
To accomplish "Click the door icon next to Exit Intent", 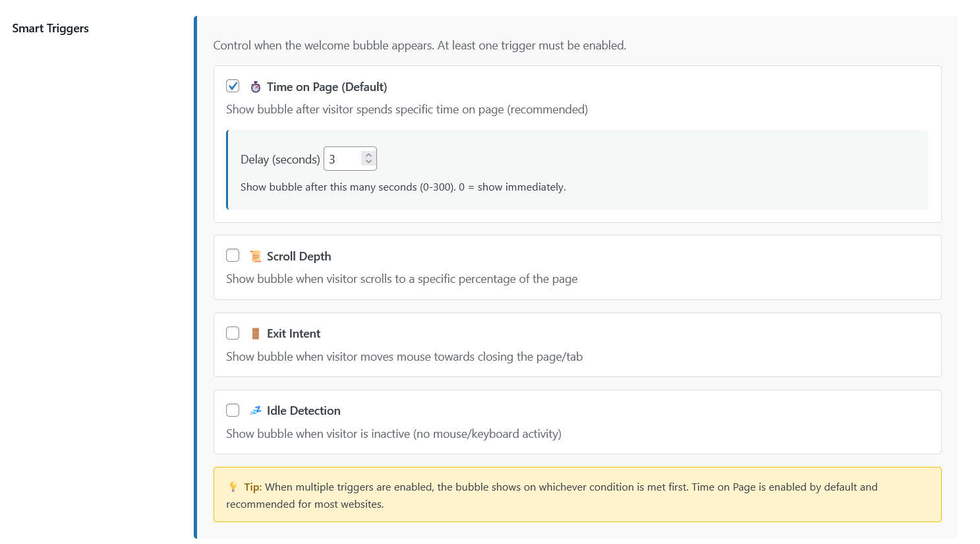I will point(256,334).
